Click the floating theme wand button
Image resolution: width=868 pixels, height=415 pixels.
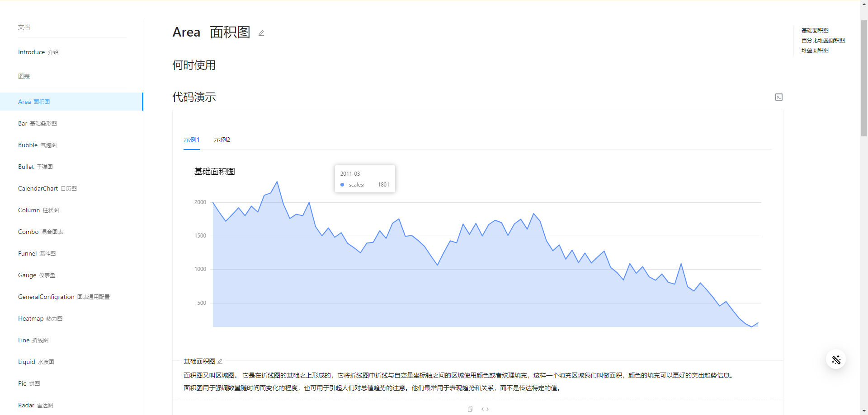[836, 359]
